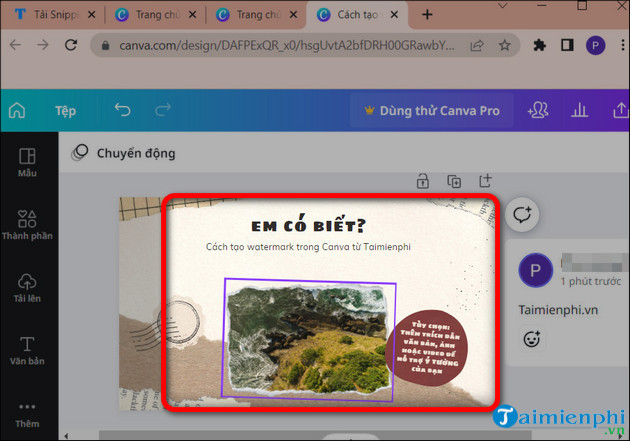This screenshot has width=630, height=441.
Task: Close the Cách tạo tab
Action: [x=395, y=15]
